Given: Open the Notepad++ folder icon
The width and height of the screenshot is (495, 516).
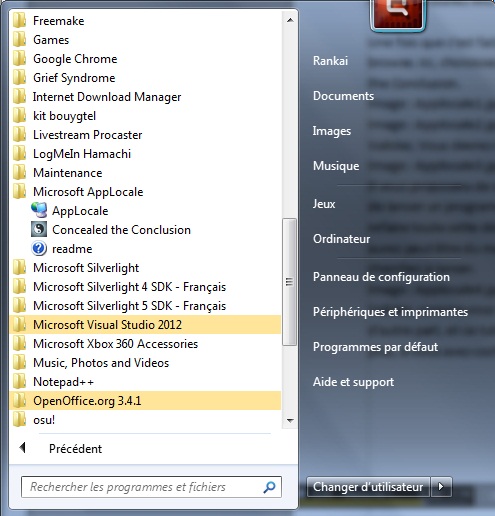Looking at the screenshot, I should (19, 381).
